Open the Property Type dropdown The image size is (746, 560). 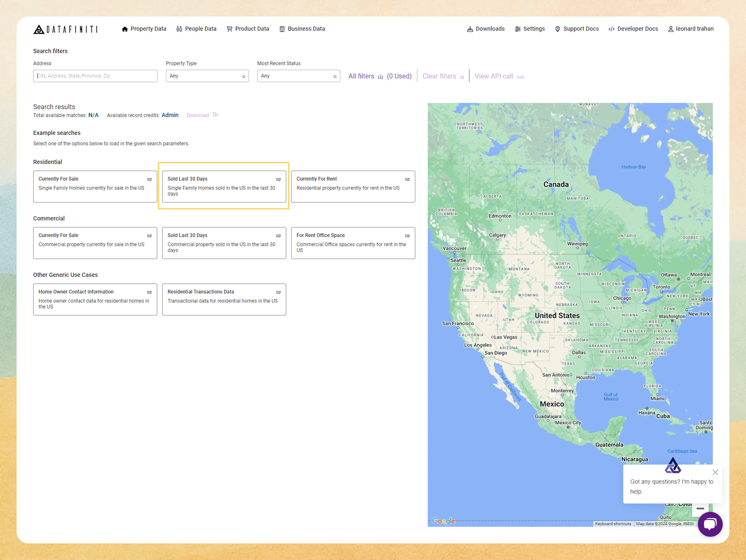coord(207,76)
